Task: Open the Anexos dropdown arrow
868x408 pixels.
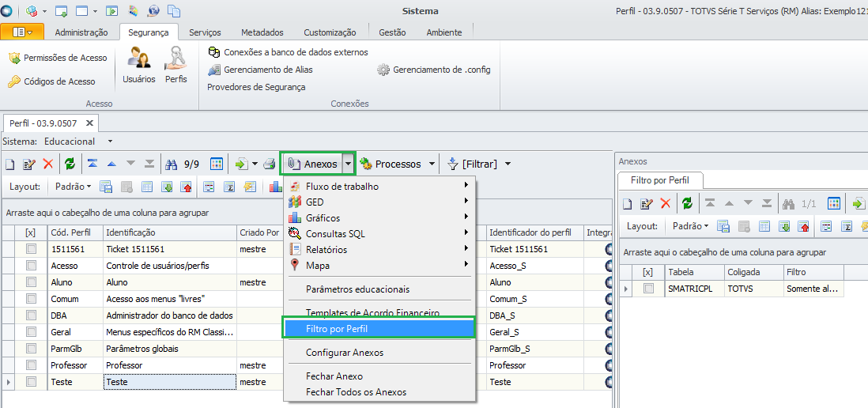Action: tap(348, 164)
